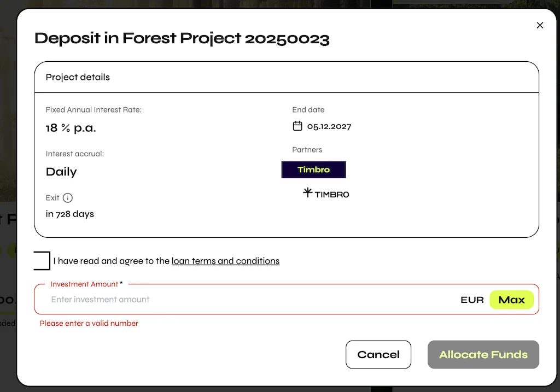Click the exit duration text in 728 days
Image resolution: width=560 pixels, height=392 pixels.
pos(69,214)
